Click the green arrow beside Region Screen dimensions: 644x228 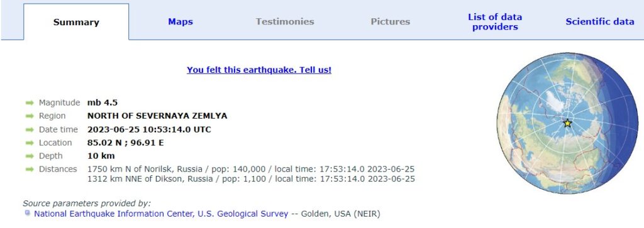point(29,116)
